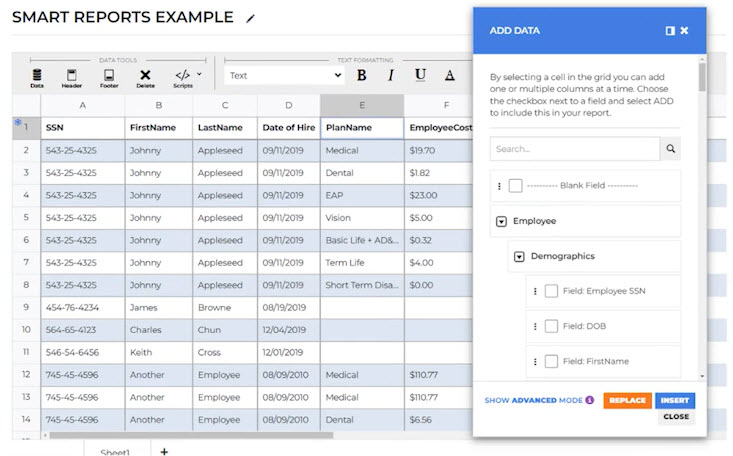Screen dimensions: 733x456
Task: Click the search magnifier button
Action: [671, 149]
